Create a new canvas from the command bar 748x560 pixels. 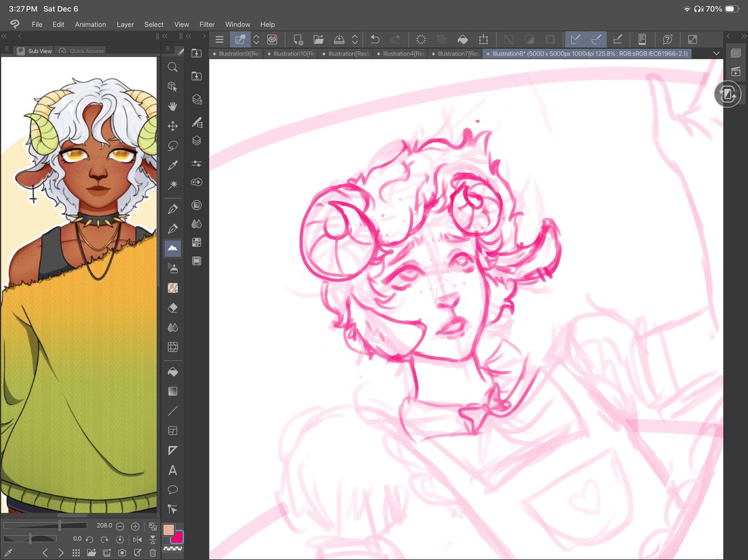(298, 40)
